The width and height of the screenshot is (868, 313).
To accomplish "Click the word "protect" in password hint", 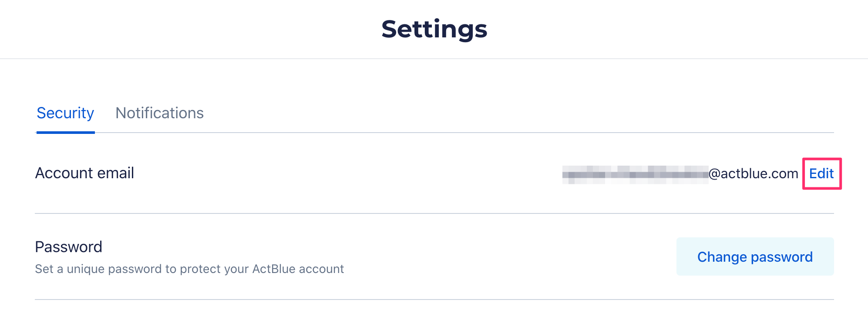I will click(201, 270).
